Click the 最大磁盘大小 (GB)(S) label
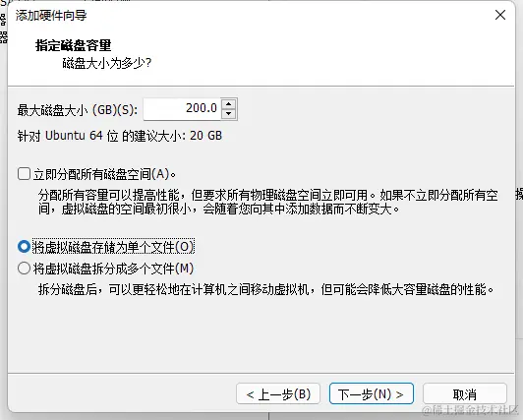 click(x=78, y=110)
